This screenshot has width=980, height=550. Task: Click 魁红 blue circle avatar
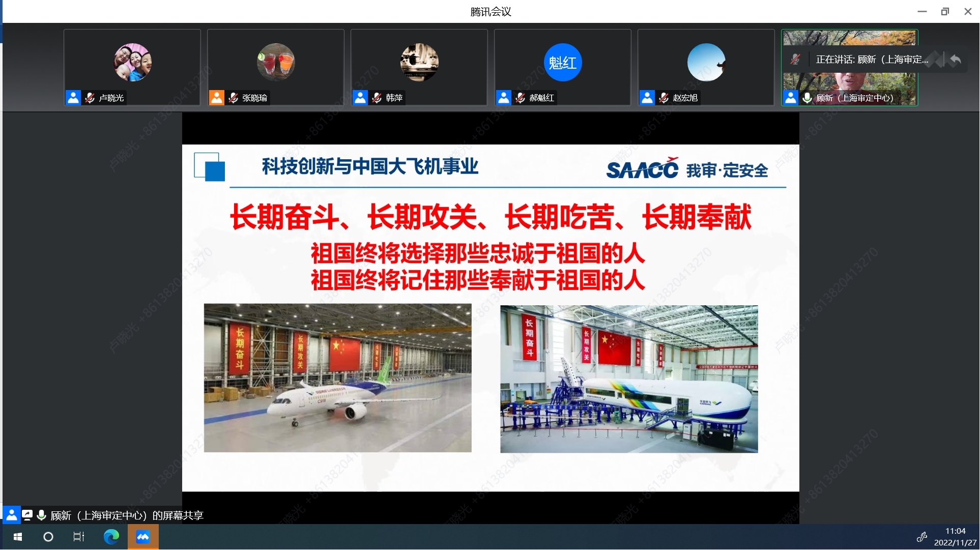point(563,62)
